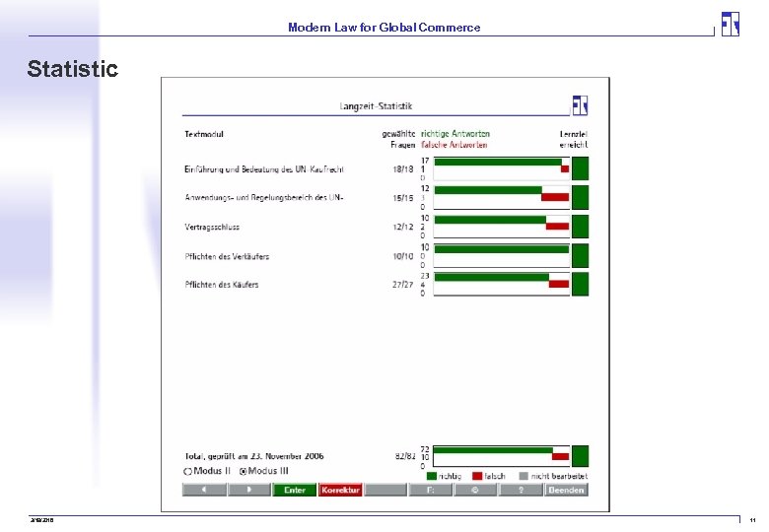The height and width of the screenshot is (532, 769).
Task: Click the green Enter button
Action: pyautogui.click(x=294, y=490)
